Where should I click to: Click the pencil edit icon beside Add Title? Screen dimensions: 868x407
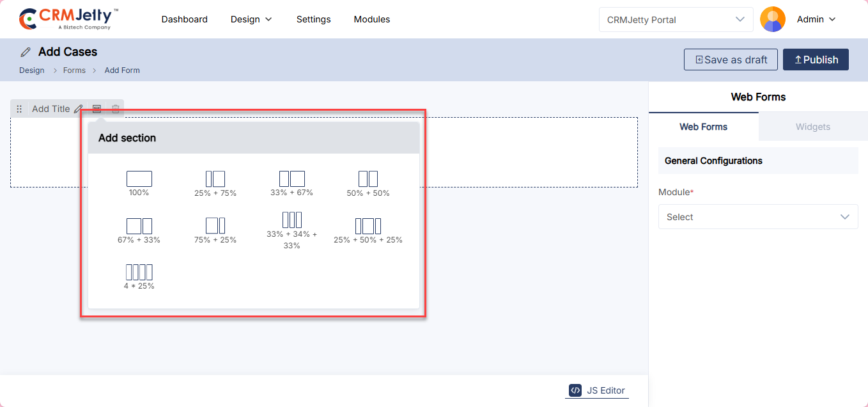[x=79, y=109]
